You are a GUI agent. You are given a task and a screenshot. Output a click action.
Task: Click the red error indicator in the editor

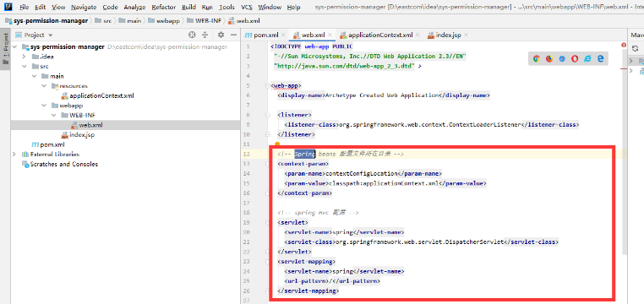click(624, 45)
